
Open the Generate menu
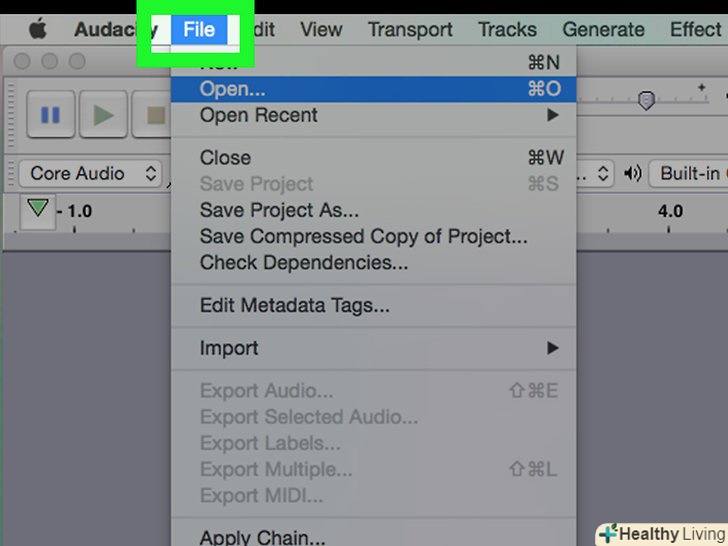(603, 29)
